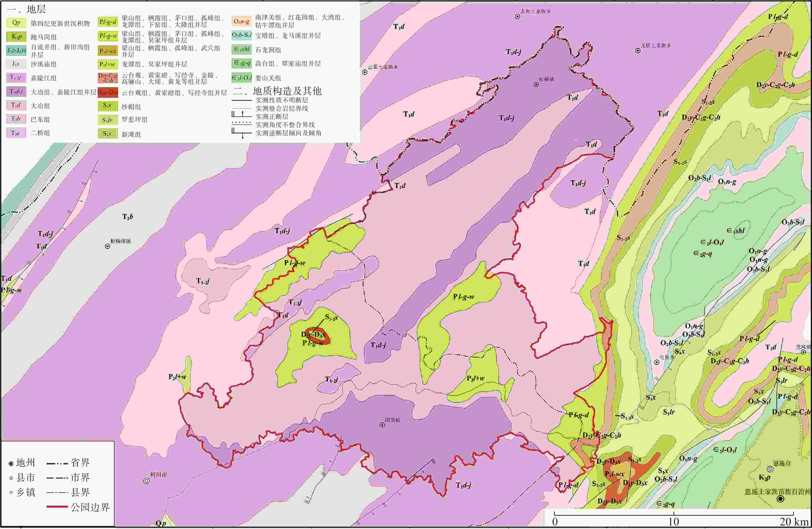Viewport: 812px width, 529px height.
Task: Click the 利川市 city marker symbol
Action: pyautogui.click(x=146, y=481)
